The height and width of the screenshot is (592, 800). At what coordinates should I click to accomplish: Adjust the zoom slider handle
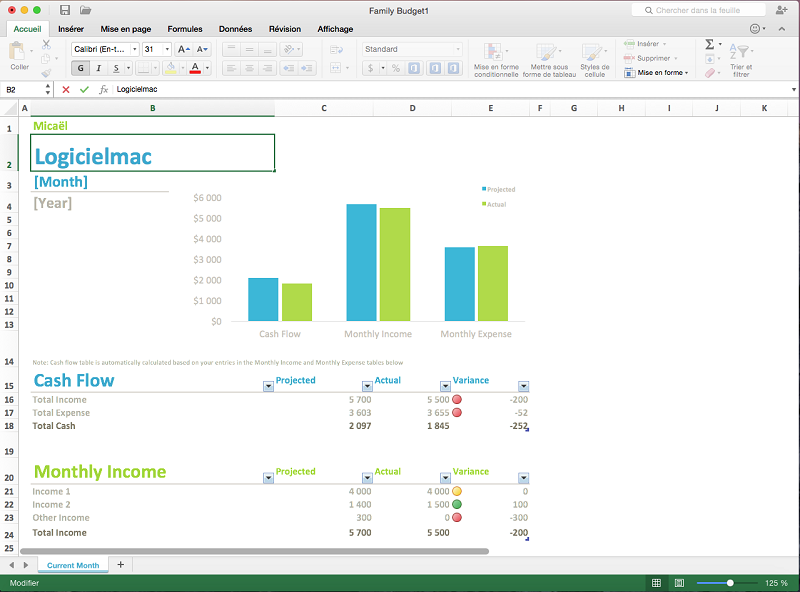pyautogui.click(x=730, y=583)
